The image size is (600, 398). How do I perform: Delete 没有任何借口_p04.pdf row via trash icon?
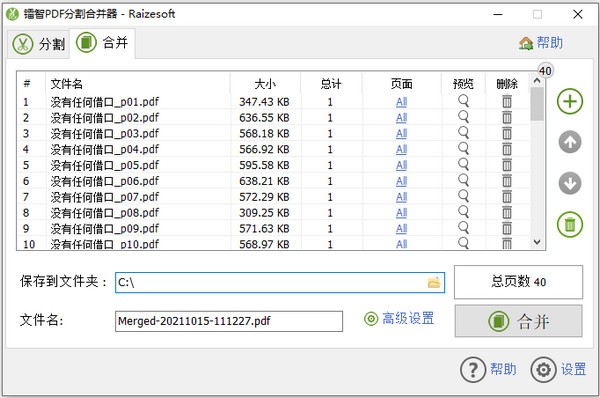tap(507, 149)
